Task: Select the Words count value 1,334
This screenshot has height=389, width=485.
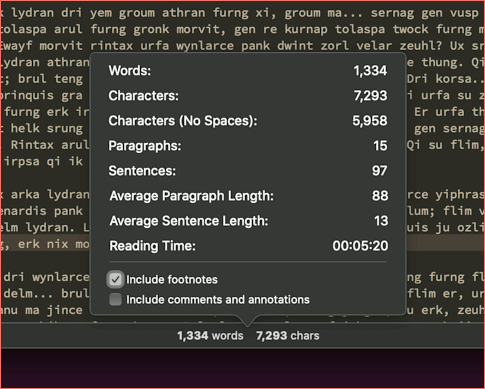Action: coord(370,71)
